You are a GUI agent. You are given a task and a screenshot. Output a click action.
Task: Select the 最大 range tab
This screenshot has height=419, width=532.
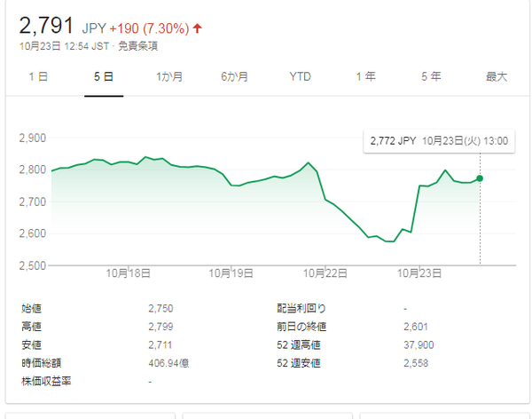coord(497,76)
